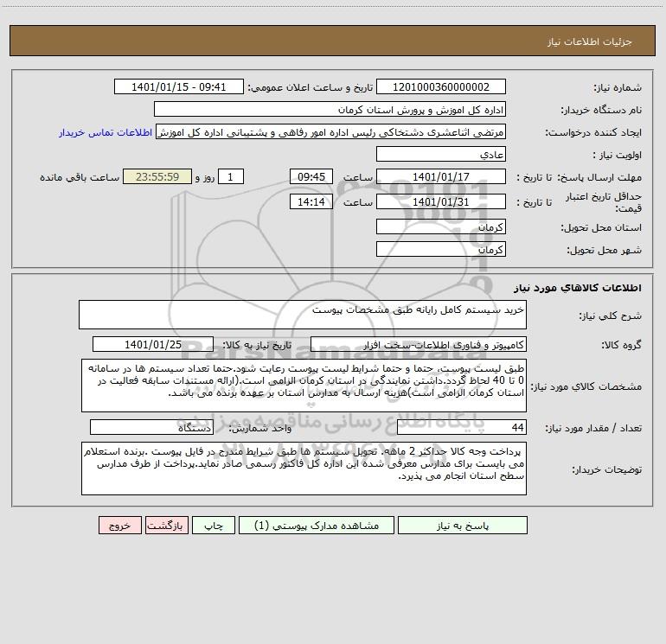This screenshot has height=644, width=666.
Task: Click the validity time field 14:14
Action: tap(311, 201)
